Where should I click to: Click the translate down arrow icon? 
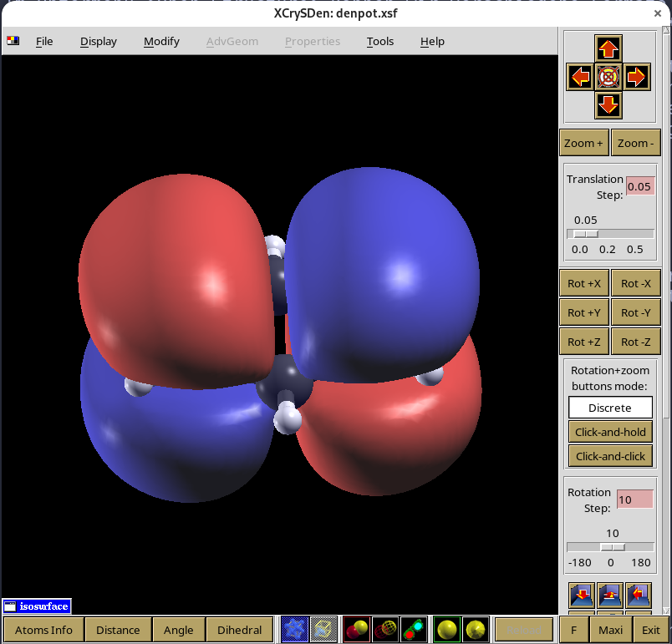click(608, 105)
